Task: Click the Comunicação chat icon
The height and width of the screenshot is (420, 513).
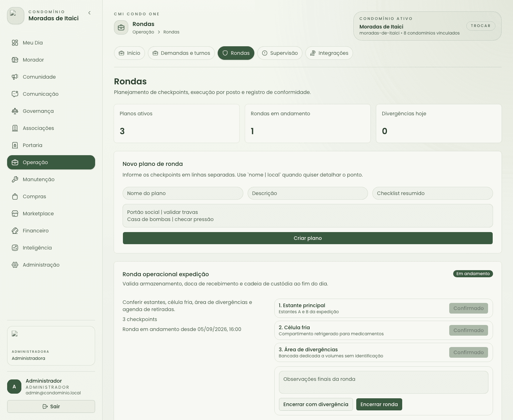Action: click(x=15, y=94)
